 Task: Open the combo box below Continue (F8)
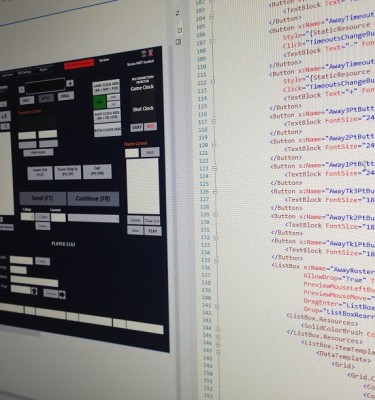(93, 219)
